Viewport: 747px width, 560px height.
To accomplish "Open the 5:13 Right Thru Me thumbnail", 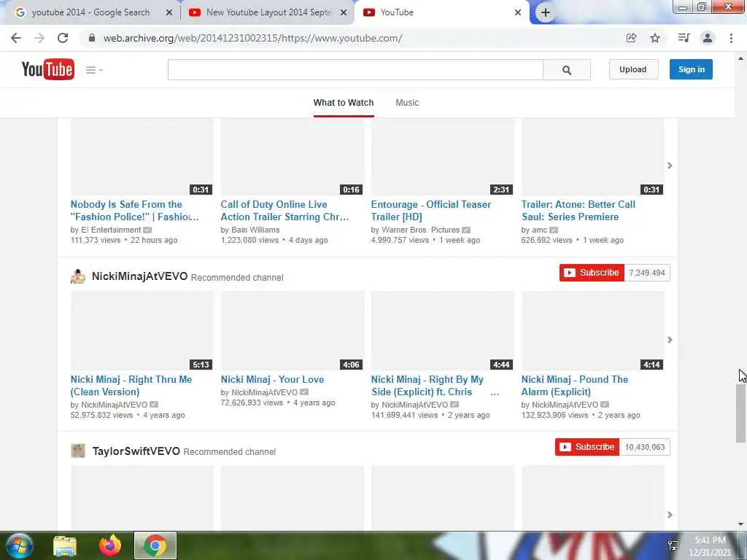I will click(x=142, y=330).
